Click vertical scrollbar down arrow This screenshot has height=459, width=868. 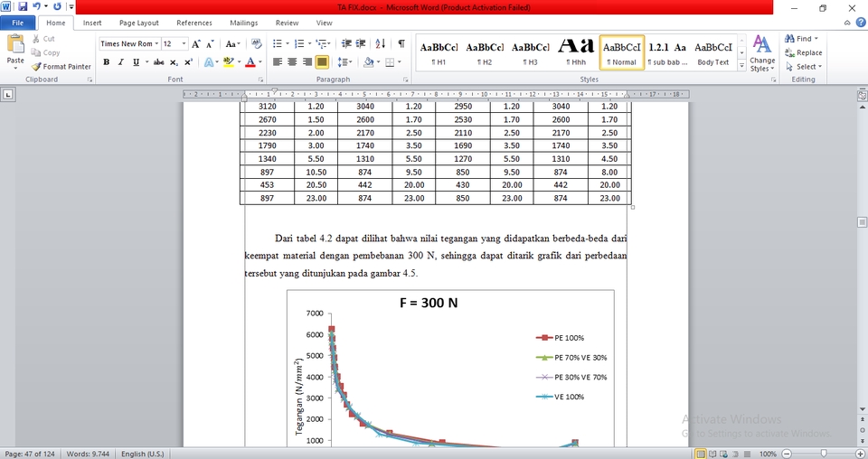tap(862, 409)
